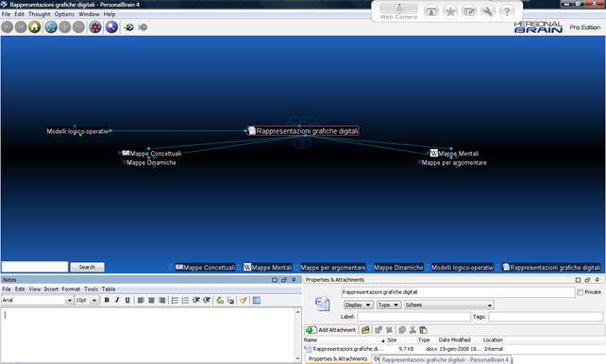Click the thought name field in Properties

pyautogui.click(x=458, y=292)
